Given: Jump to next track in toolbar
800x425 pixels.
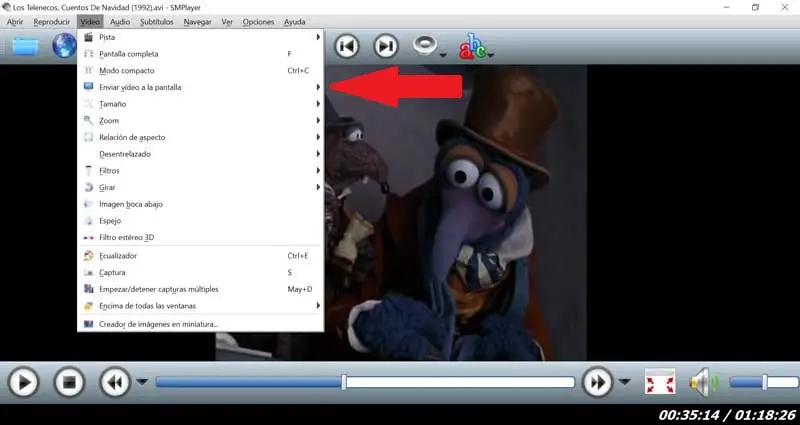Looking at the screenshot, I should click(x=386, y=46).
